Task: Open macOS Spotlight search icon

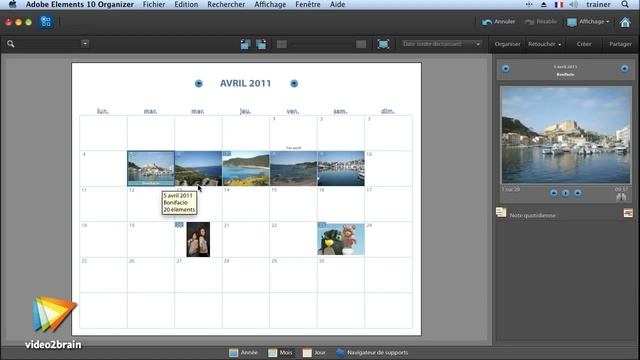Action: click(625, 4)
